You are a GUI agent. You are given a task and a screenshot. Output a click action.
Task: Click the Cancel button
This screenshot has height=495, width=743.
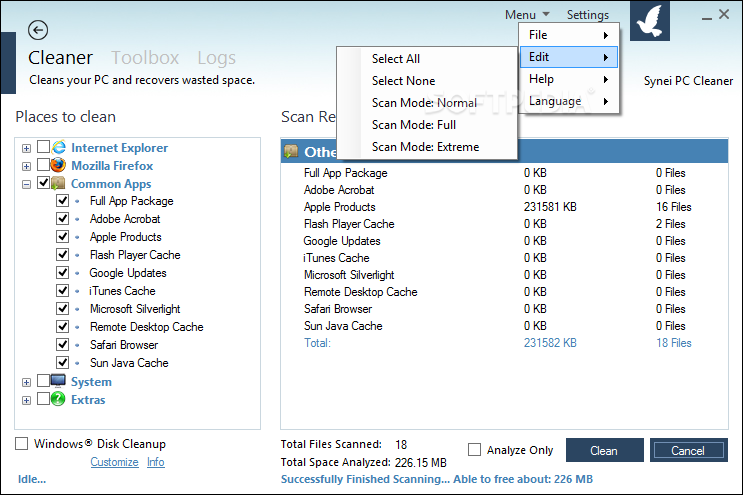689,450
